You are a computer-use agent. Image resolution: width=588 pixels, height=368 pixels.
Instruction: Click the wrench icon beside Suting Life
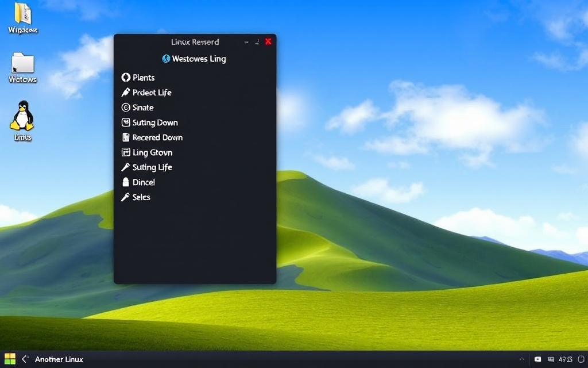[126, 167]
